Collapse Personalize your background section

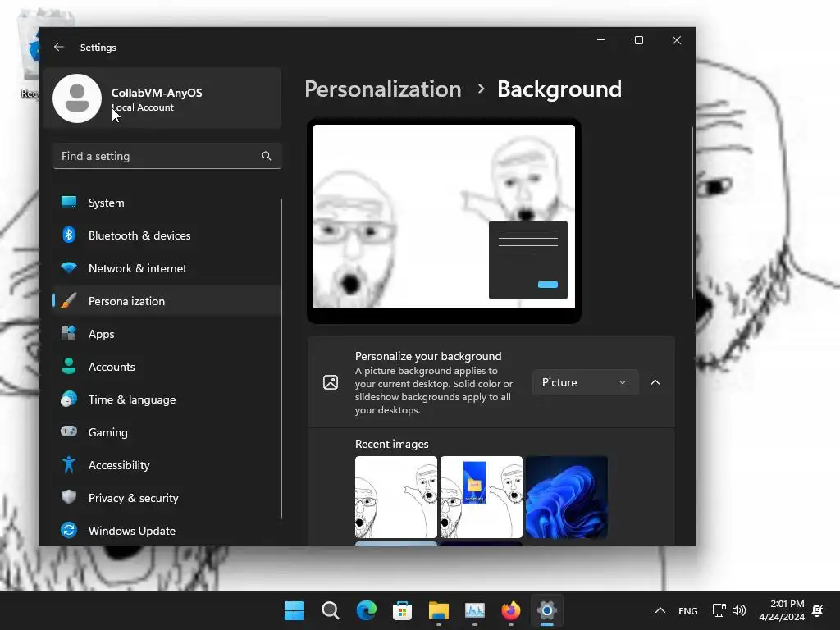655,382
